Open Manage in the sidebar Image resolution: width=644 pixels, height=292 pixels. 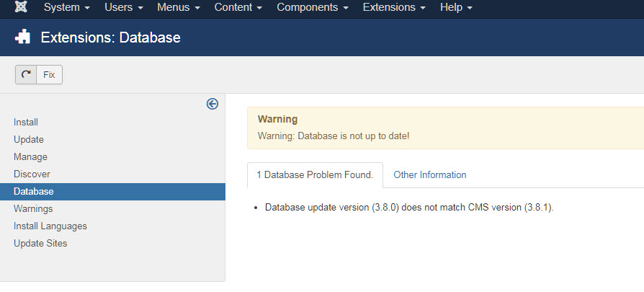[x=30, y=156]
